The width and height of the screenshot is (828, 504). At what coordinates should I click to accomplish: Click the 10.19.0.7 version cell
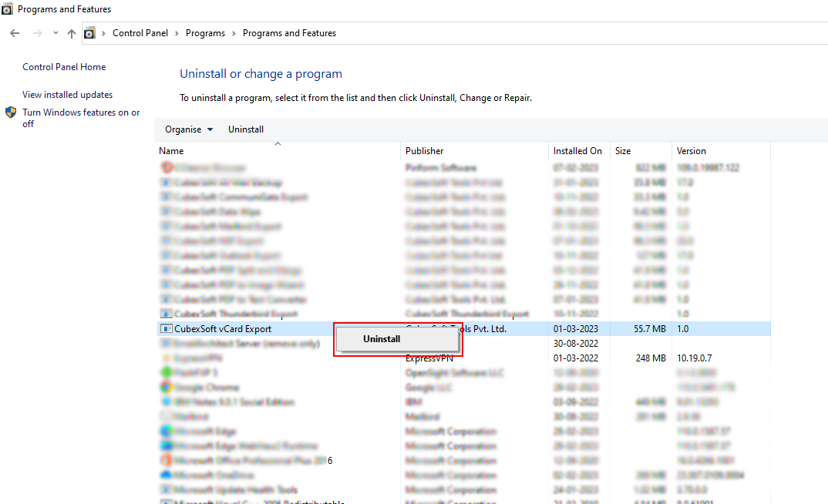pyautogui.click(x=695, y=358)
